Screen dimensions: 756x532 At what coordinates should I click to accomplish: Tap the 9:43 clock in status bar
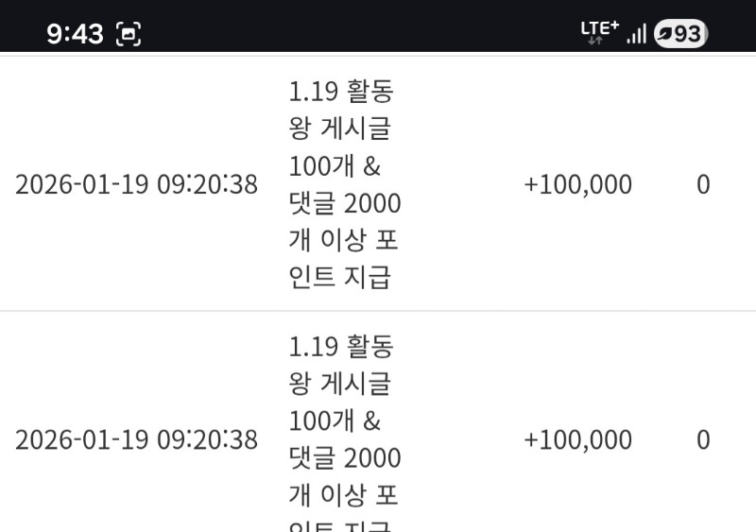click(75, 35)
